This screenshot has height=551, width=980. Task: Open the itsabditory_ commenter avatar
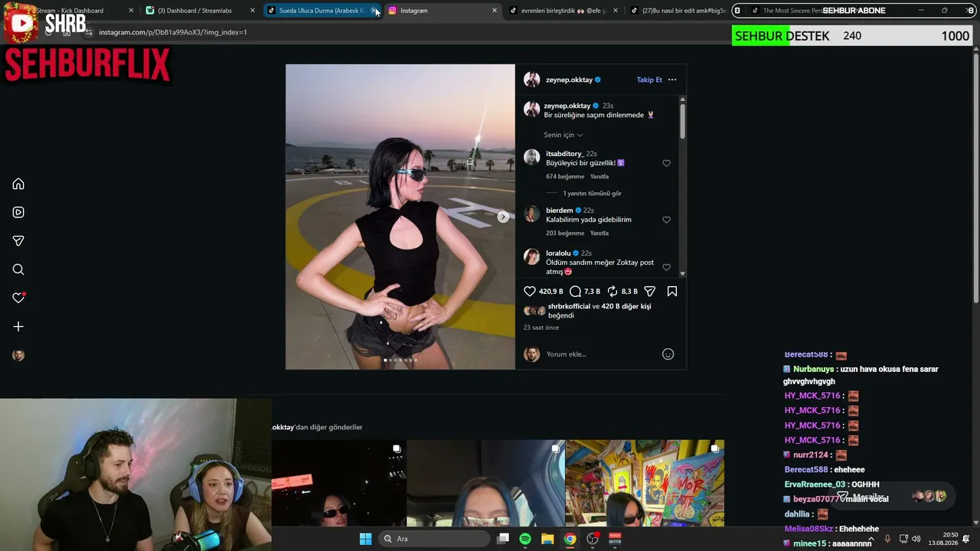pyautogui.click(x=531, y=158)
